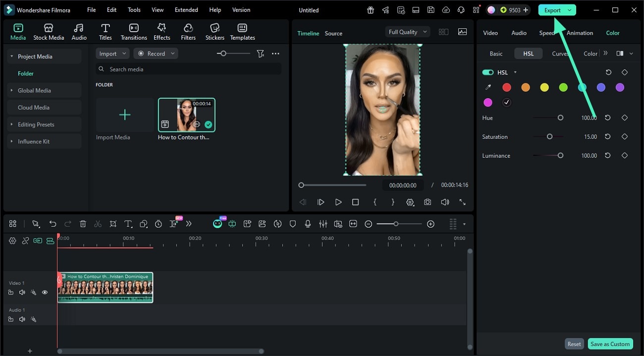Mute the Audio 1 track
The width and height of the screenshot is (644, 356).
(22, 319)
